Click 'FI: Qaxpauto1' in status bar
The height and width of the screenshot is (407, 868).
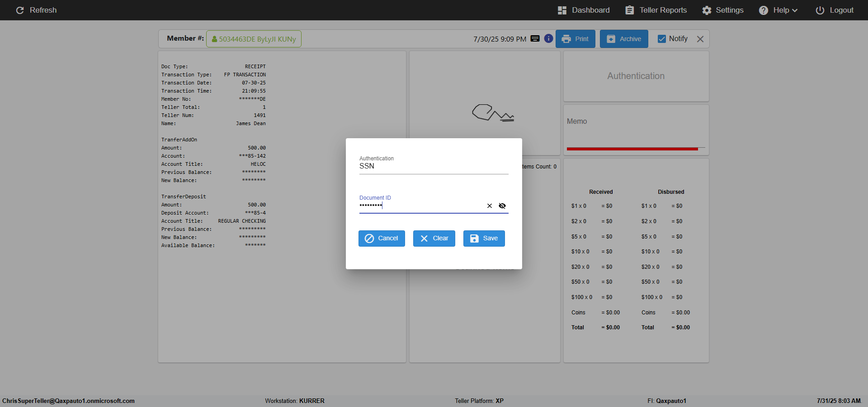point(667,401)
